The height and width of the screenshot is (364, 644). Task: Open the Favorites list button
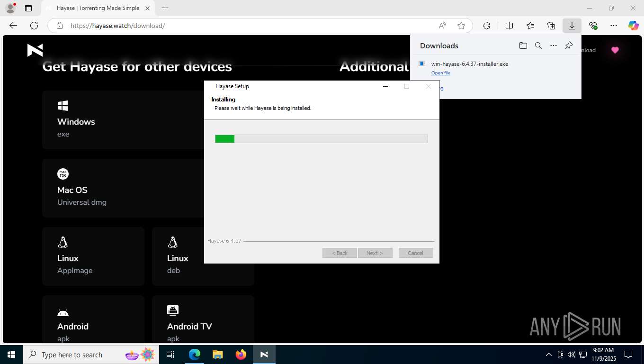click(530, 26)
